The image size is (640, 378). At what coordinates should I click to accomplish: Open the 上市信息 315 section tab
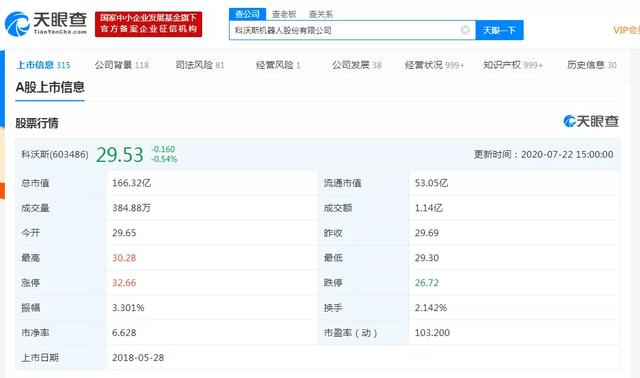pyautogui.click(x=43, y=65)
